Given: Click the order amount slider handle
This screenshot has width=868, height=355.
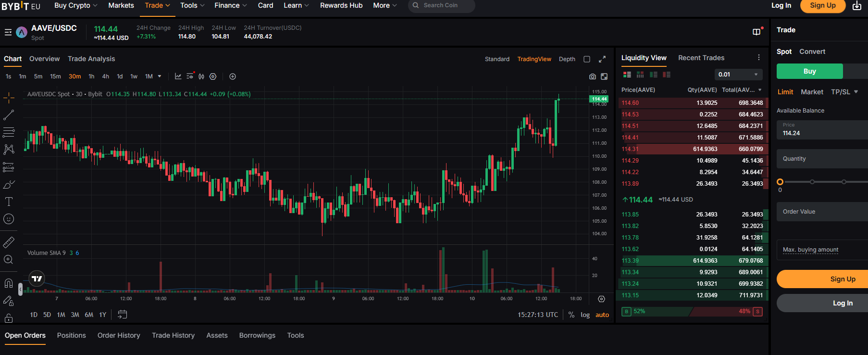Looking at the screenshot, I should point(780,182).
